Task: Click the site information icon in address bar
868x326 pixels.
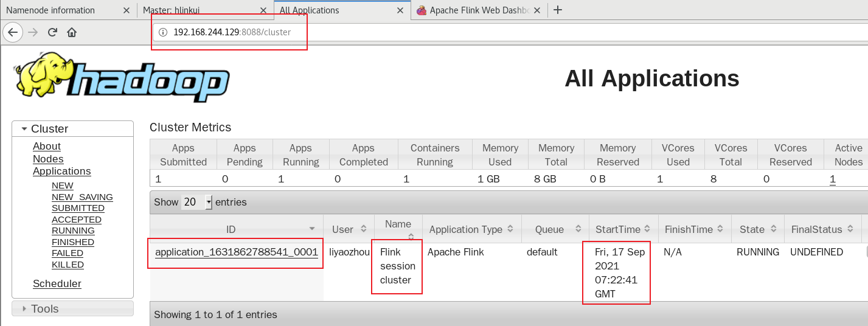Action: [163, 32]
